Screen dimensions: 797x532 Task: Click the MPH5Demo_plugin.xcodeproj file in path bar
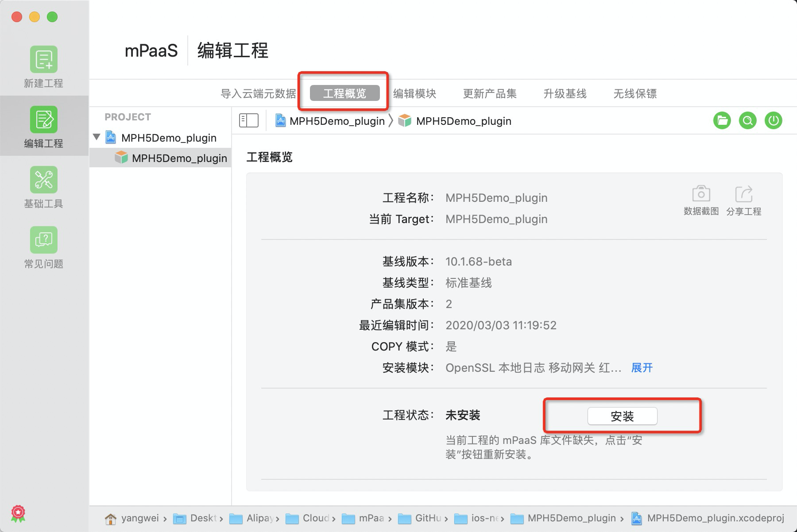point(708,518)
